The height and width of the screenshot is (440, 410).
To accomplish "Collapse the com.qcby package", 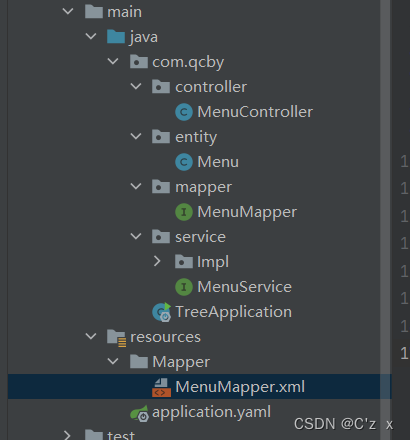I will (113, 61).
